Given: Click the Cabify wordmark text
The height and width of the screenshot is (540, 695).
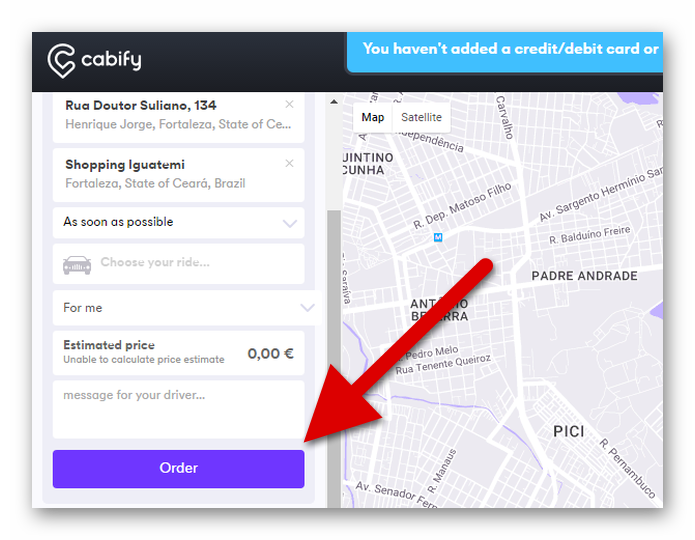Looking at the screenshot, I should [x=111, y=60].
